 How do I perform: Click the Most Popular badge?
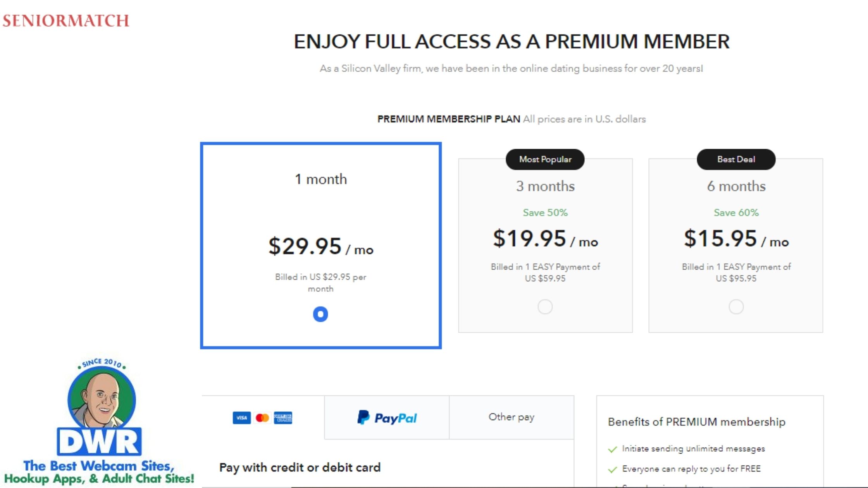[545, 159]
